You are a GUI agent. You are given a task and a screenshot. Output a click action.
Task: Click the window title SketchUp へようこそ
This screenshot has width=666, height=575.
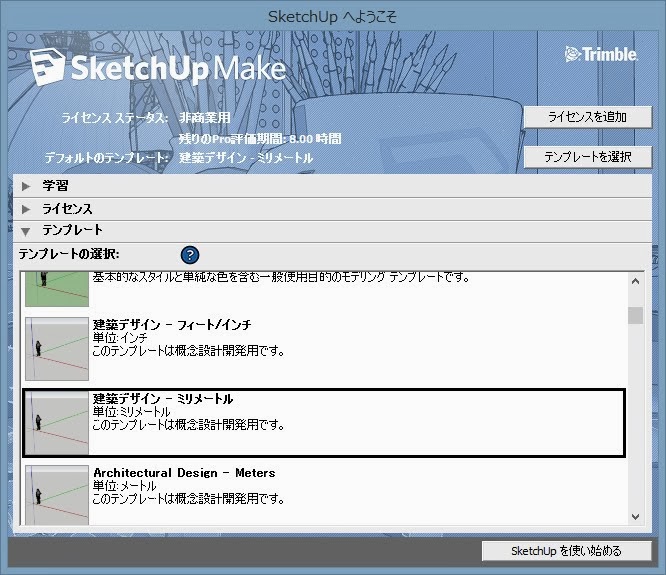coord(333,17)
